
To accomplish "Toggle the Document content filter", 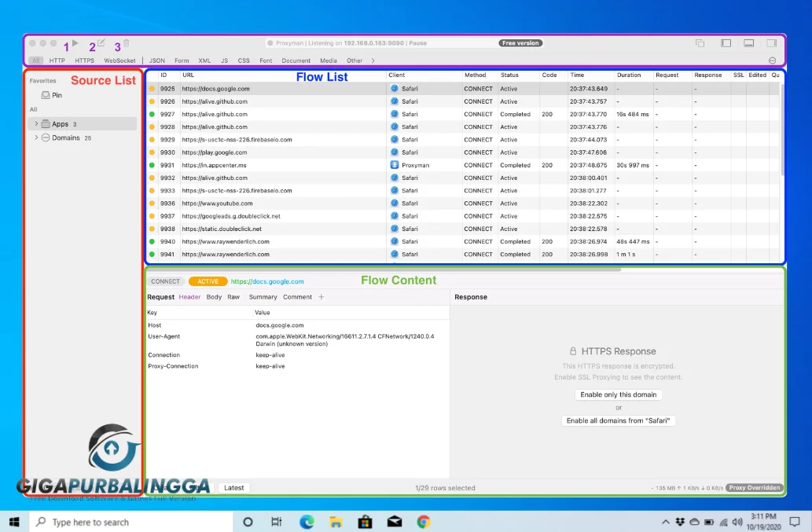I will click(296, 61).
